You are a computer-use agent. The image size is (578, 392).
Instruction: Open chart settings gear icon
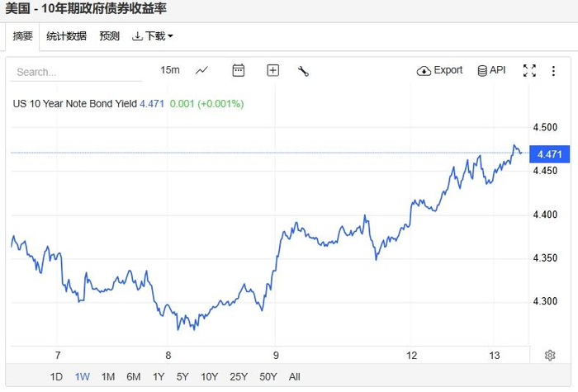click(x=550, y=355)
